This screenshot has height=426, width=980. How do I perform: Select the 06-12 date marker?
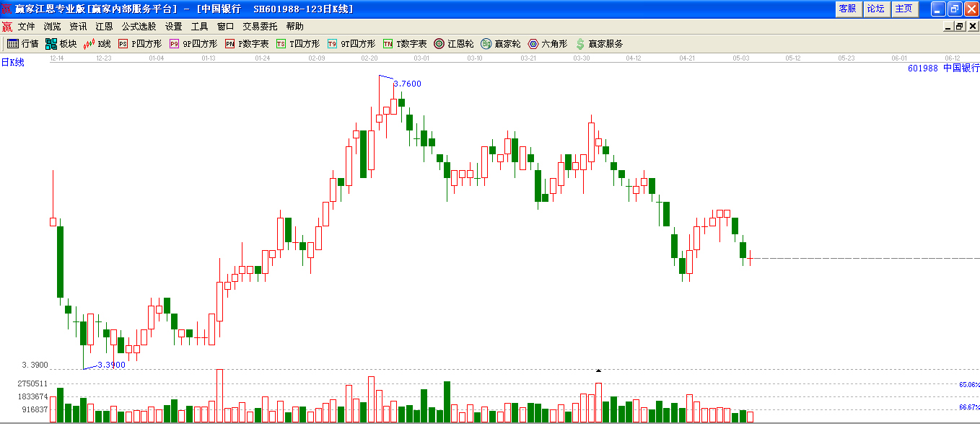[x=953, y=58]
